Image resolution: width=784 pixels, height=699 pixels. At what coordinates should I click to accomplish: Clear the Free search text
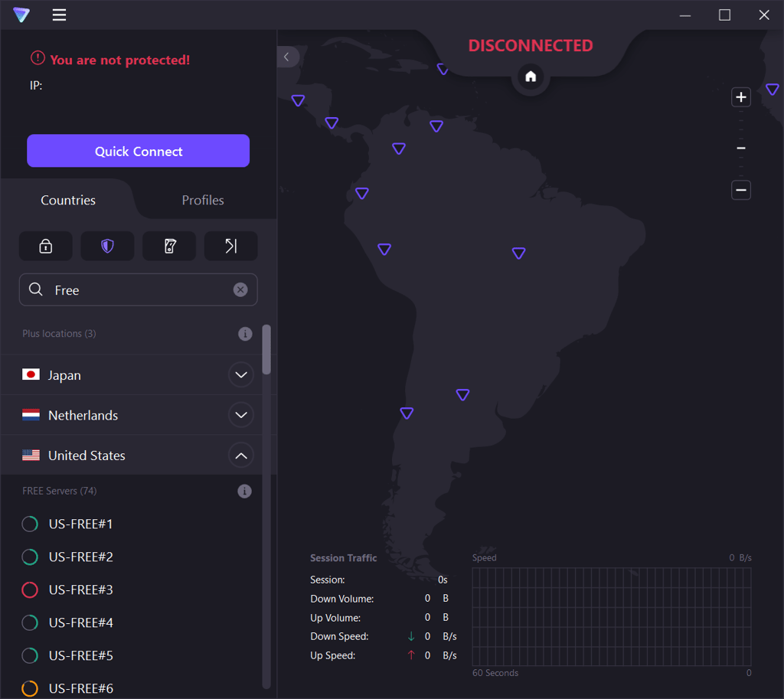tap(240, 289)
